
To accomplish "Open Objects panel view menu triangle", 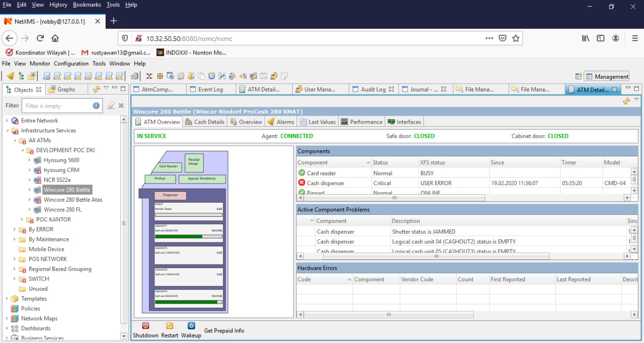I will pos(106,88).
